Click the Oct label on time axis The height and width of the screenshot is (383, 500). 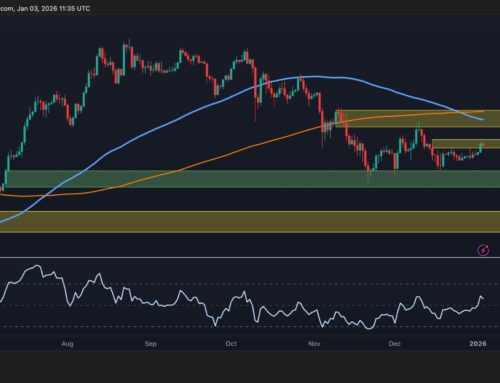coord(231,343)
